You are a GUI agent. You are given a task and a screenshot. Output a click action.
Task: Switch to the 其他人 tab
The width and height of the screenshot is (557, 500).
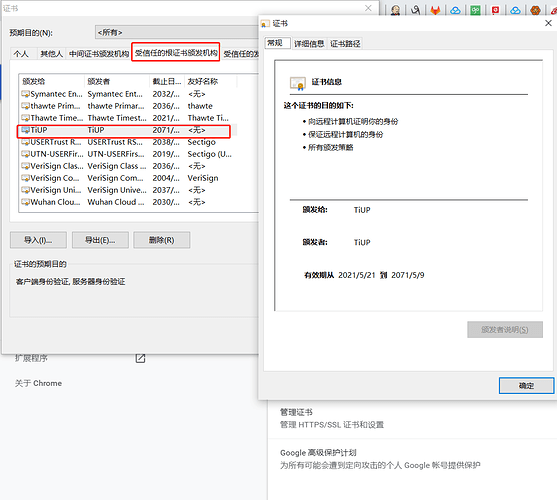[52, 54]
